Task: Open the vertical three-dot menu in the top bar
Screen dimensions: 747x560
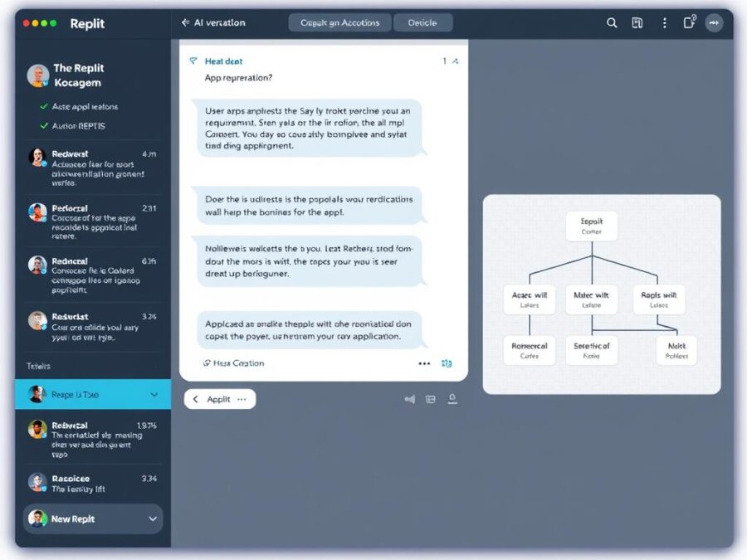Action: pyautogui.click(x=664, y=22)
